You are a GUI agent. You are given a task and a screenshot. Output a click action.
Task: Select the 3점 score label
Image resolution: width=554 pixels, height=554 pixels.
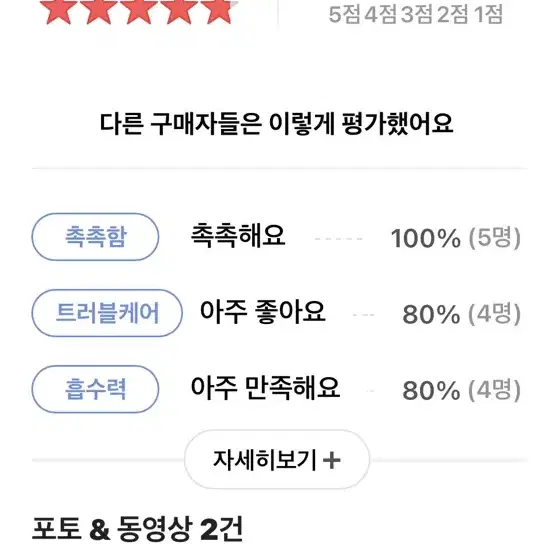(x=417, y=14)
